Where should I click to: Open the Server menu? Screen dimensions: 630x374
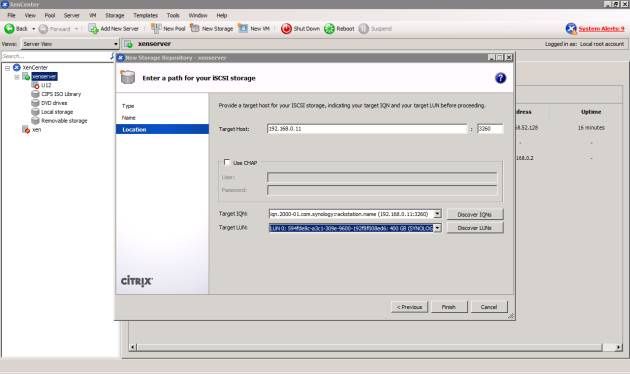[x=72, y=15]
